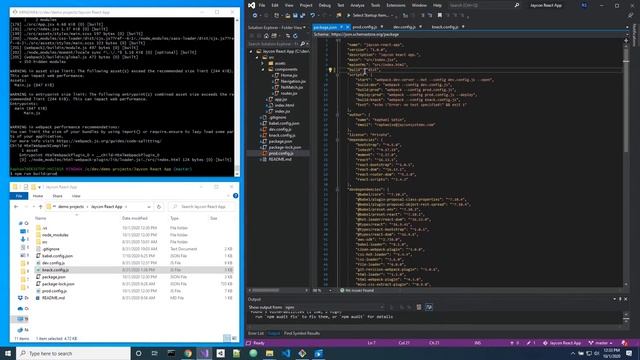Click the File Explorer help icon
This screenshot has height=360, width=640.
pyautogui.click(x=236, y=196)
